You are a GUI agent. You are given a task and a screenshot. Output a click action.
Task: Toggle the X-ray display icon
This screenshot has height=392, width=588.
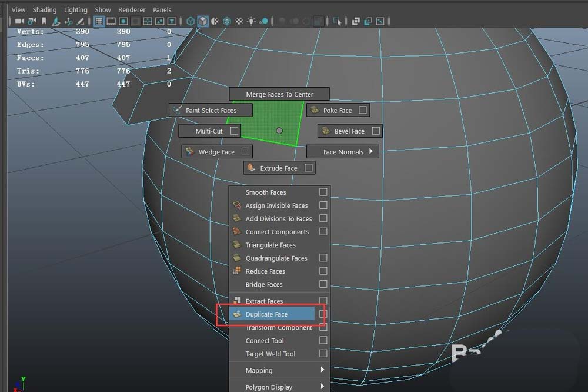point(356,21)
